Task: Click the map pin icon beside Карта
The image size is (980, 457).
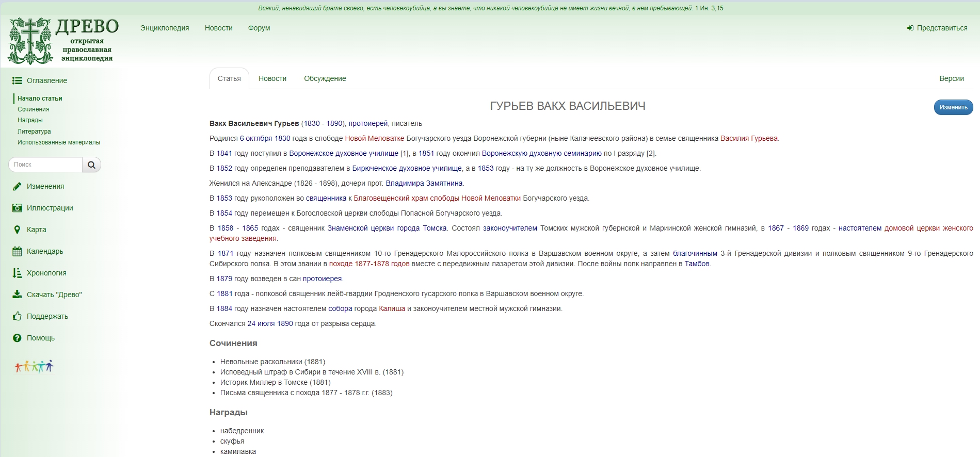Action: (x=17, y=230)
